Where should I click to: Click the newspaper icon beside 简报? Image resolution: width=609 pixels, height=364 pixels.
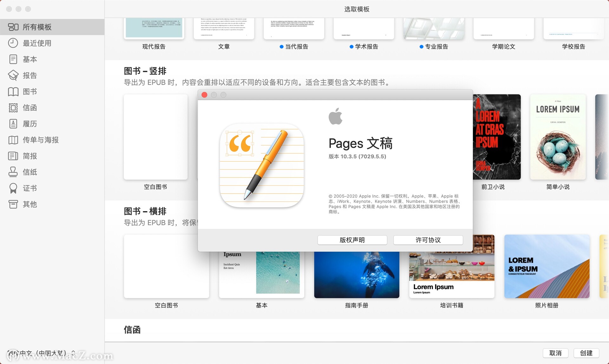click(x=13, y=156)
